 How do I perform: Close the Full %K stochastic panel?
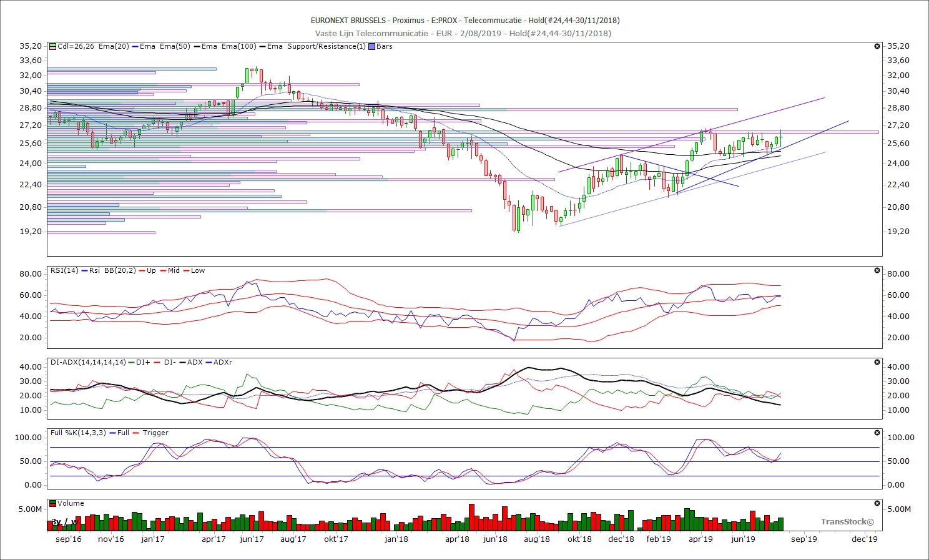point(877,433)
